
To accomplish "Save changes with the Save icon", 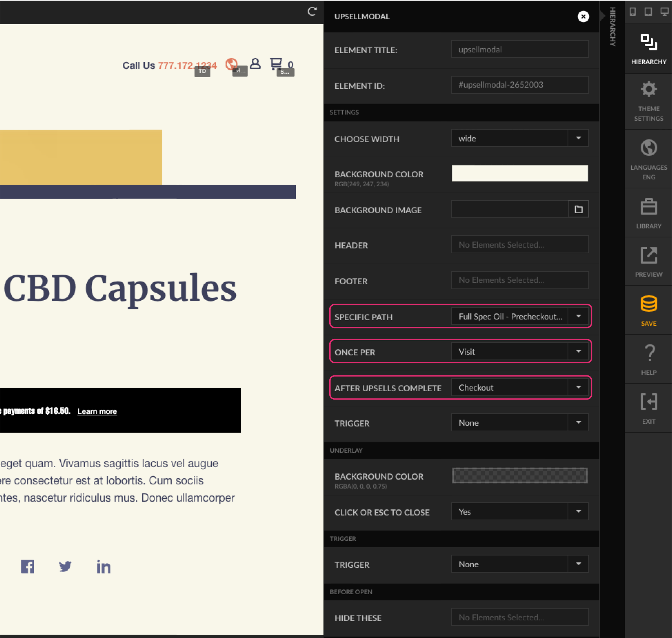I will pyautogui.click(x=649, y=310).
